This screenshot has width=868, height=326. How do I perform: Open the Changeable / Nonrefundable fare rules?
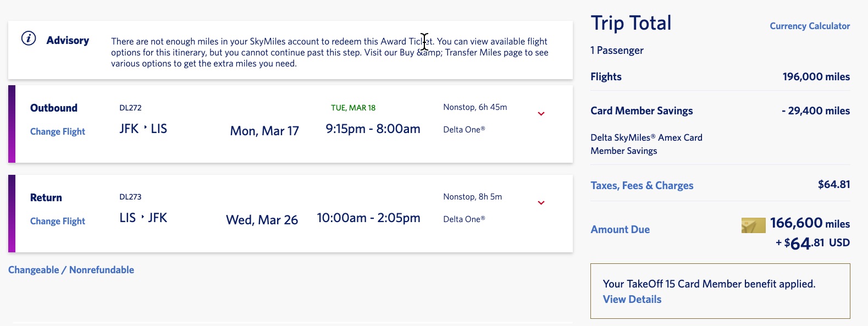[71, 270]
